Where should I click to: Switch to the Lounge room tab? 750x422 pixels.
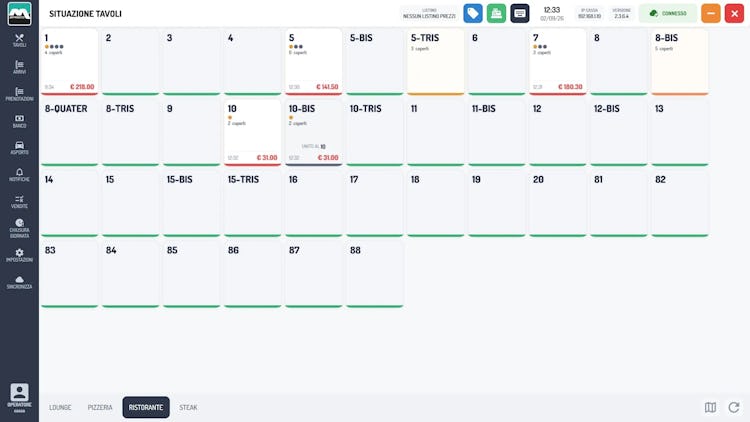[60, 408]
